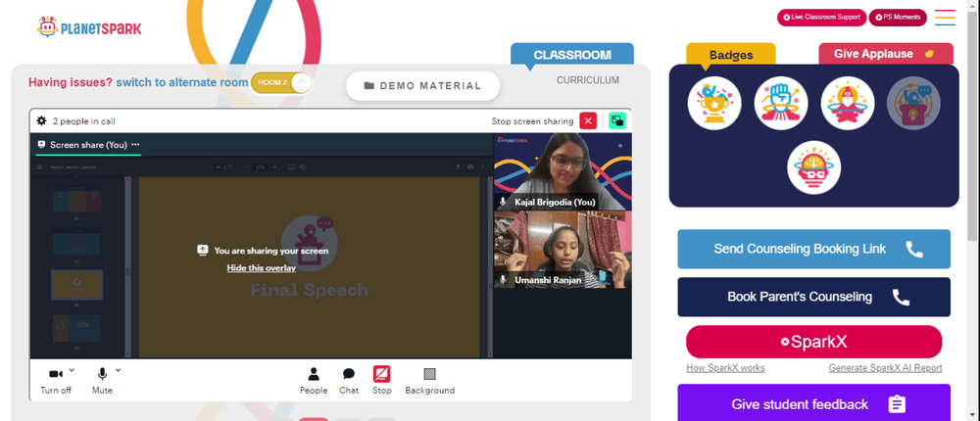Select slide thumbnail 47 in PDF sidebar
This screenshot has width=980, height=421.
pos(76,243)
